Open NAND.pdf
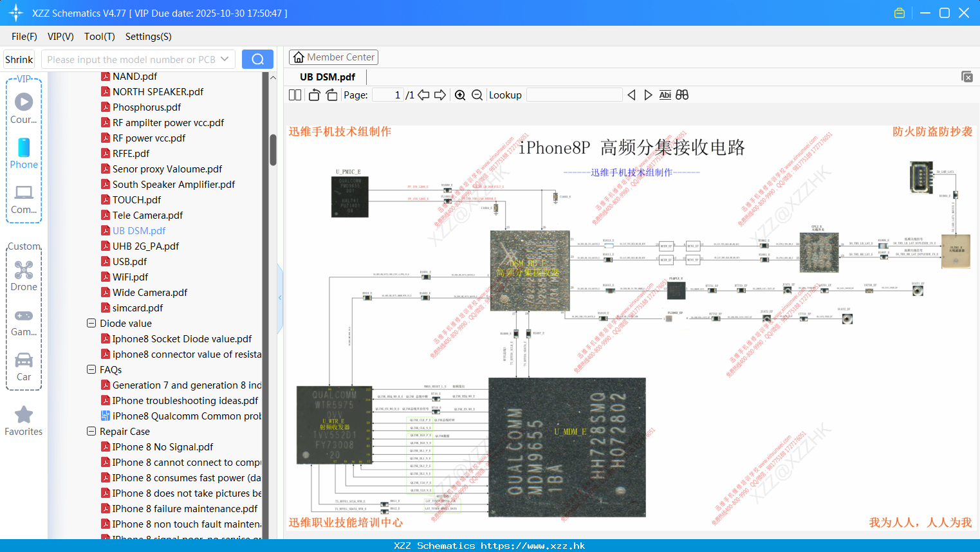The height and width of the screenshot is (552, 980). pyautogui.click(x=134, y=76)
